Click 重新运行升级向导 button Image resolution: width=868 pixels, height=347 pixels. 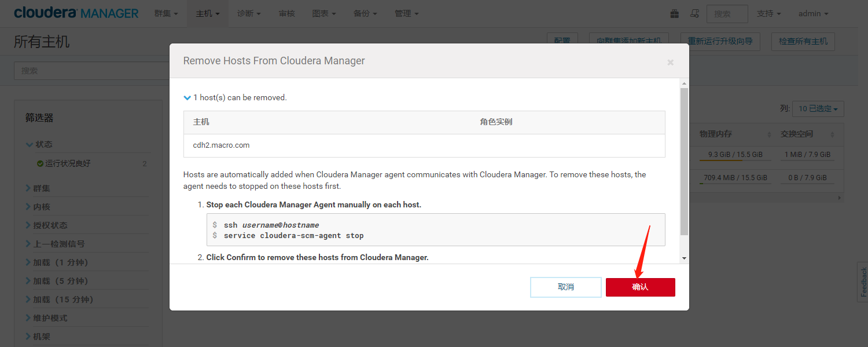720,41
